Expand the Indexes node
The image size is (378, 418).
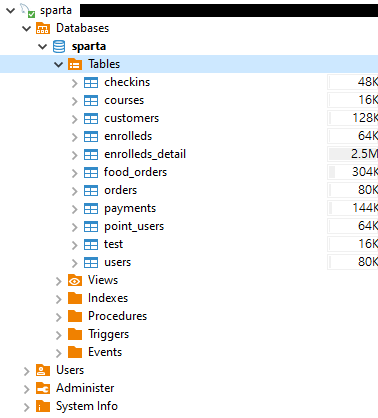coord(59,299)
